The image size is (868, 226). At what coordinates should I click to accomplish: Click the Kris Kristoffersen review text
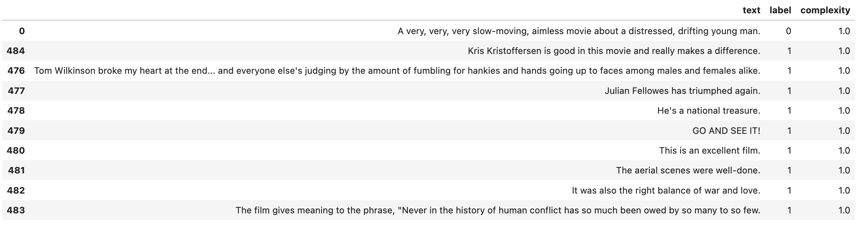click(x=614, y=51)
